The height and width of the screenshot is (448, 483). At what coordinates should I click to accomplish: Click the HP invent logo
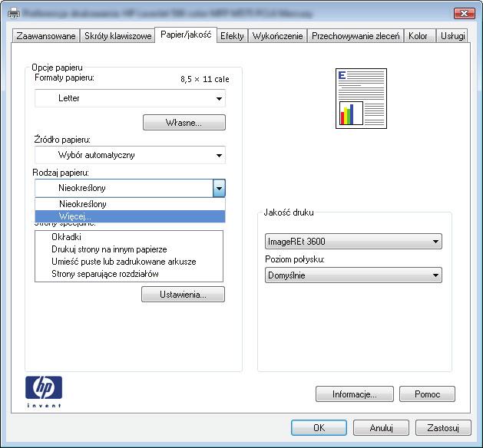click(44, 392)
